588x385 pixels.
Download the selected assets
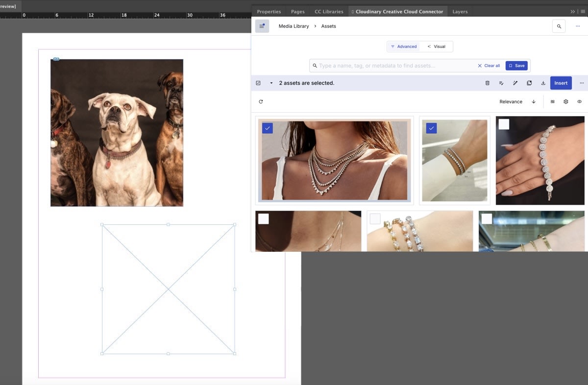pos(543,83)
